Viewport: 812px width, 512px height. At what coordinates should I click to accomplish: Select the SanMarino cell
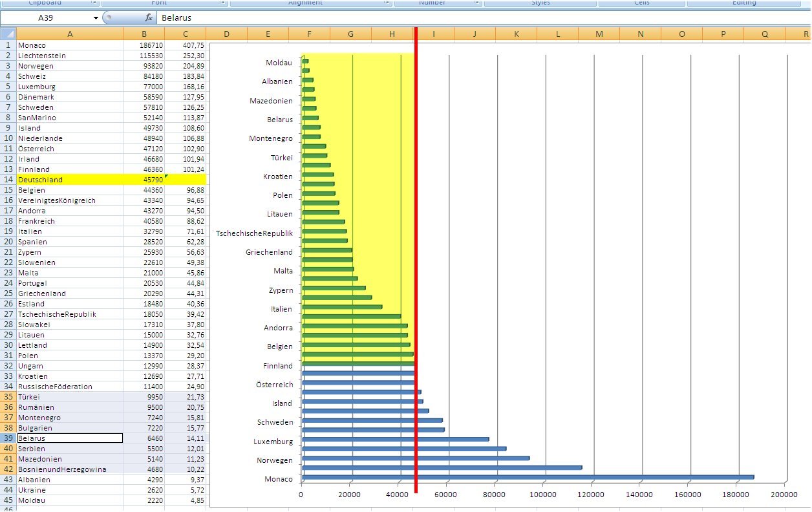click(70, 118)
